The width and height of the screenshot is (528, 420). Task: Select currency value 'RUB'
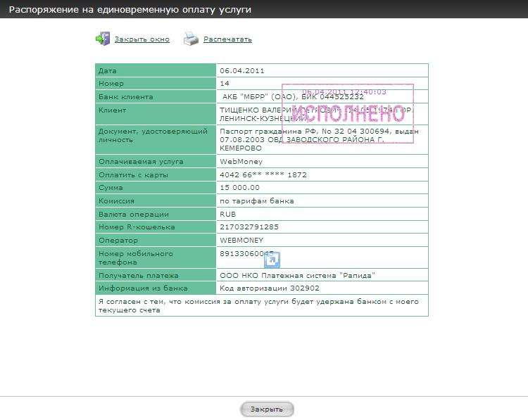(x=227, y=214)
